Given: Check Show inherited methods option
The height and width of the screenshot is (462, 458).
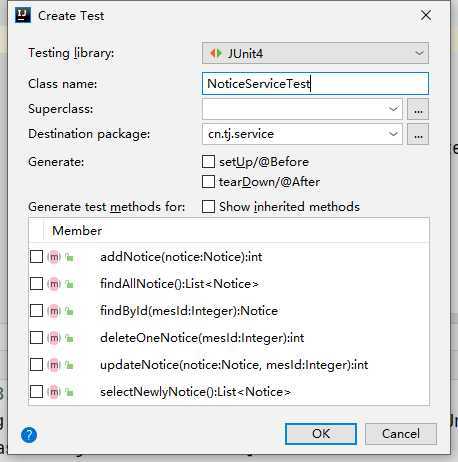Looking at the screenshot, I should coord(208,207).
